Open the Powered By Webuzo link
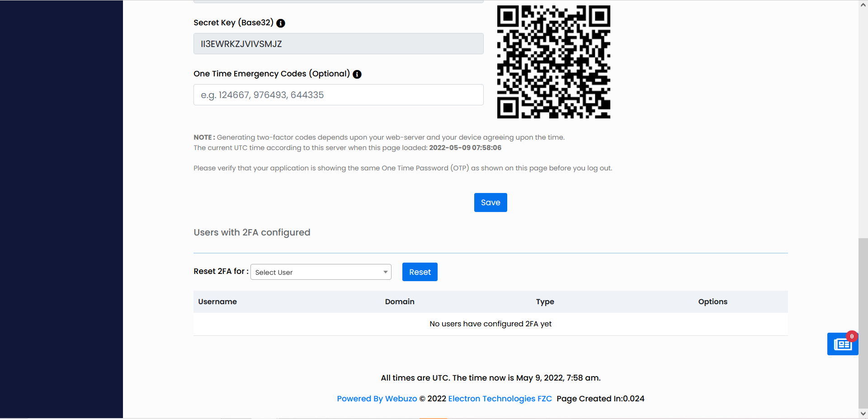Viewport: 868px width, 419px height. point(377,399)
